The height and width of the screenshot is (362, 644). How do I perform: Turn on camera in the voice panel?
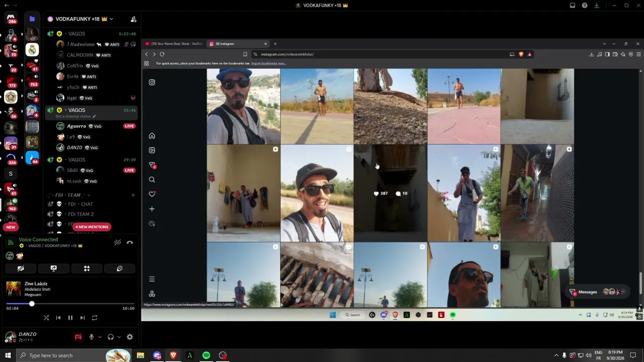21,268
